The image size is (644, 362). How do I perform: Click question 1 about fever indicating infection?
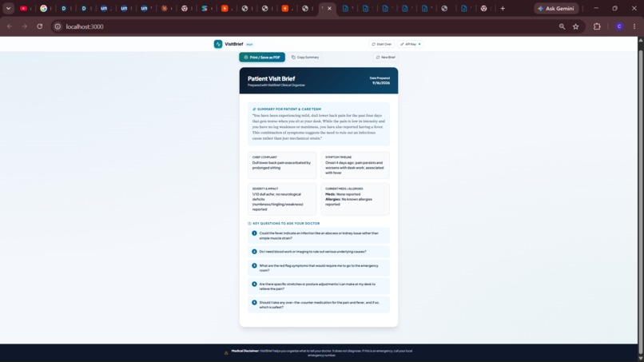319,236
